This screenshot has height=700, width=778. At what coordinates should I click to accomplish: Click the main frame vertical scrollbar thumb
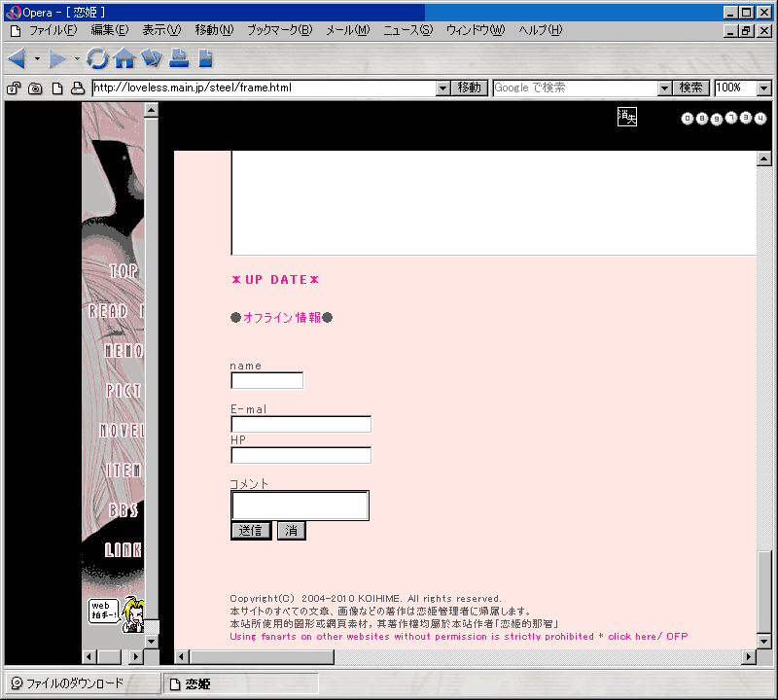[x=764, y=590]
